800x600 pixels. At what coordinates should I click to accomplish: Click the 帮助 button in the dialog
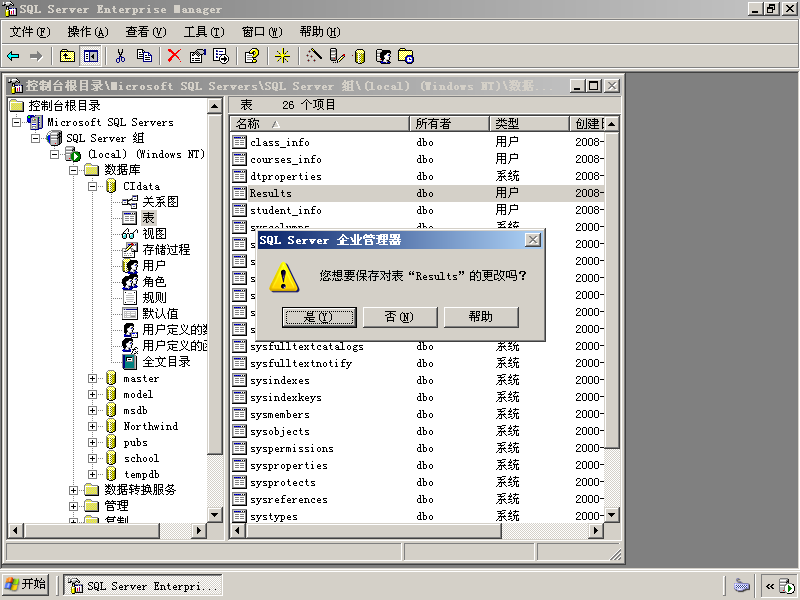481,317
